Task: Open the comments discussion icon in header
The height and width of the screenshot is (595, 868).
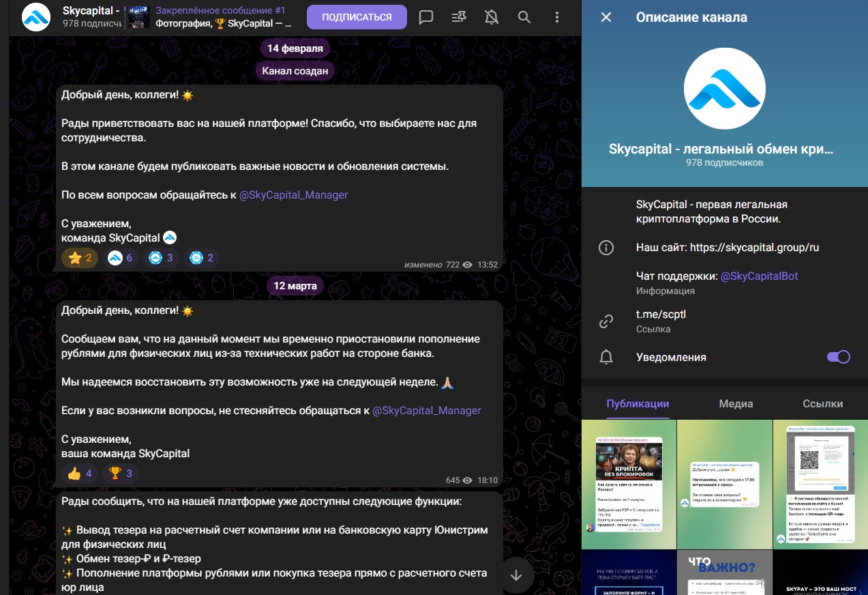Action: pyautogui.click(x=426, y=17)
